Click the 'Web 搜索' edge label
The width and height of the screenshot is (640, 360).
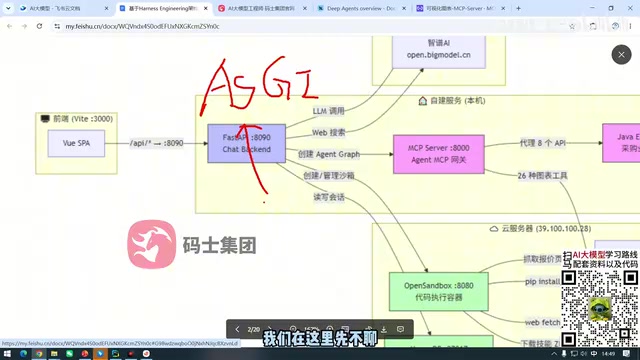point(329,132)
